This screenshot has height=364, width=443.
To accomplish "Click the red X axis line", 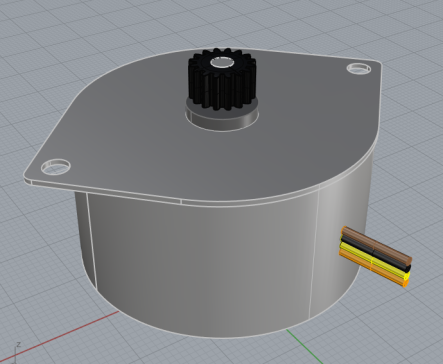I will pyautogui.click(x=60, y=337).
